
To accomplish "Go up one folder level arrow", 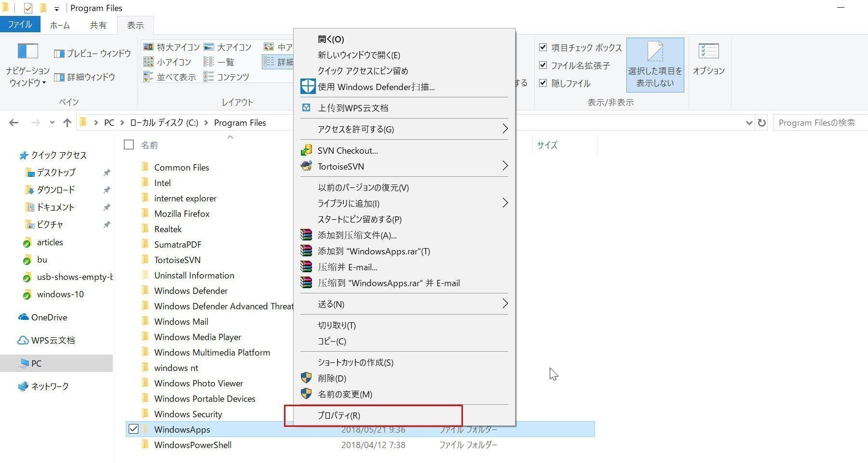I will (67, 123).
